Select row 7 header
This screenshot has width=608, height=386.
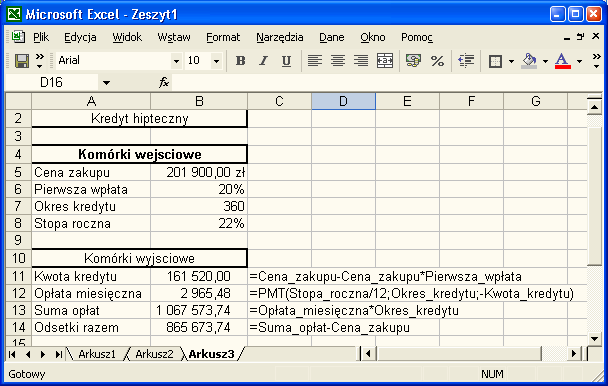click(18, 206)
